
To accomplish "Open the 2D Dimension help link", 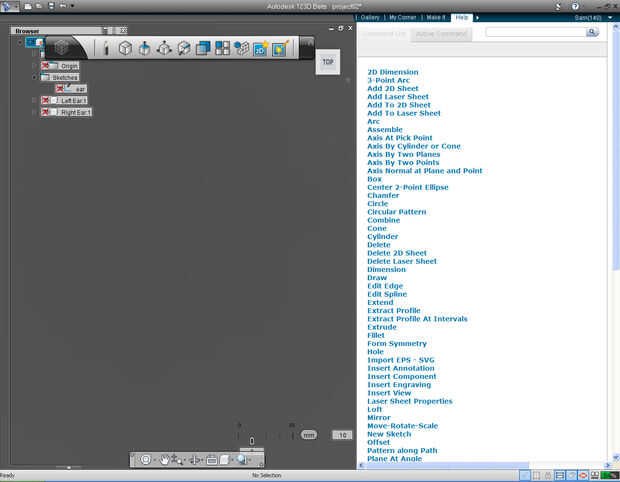I will [x=393, y=72].
